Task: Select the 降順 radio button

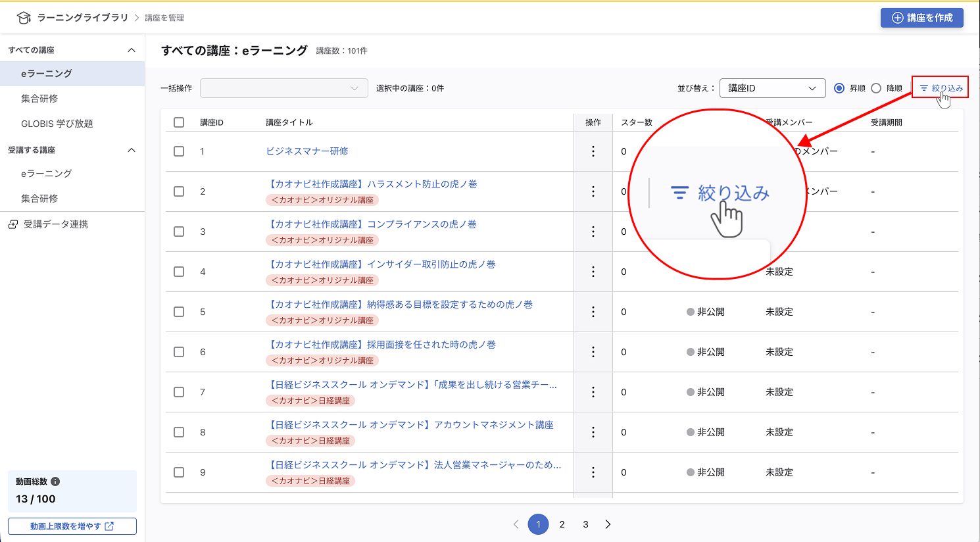Action: coord(876,88)
